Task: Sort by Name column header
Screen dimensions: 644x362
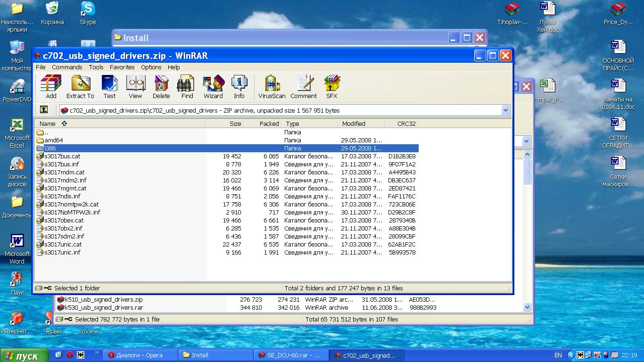Action: coord(120,123)
